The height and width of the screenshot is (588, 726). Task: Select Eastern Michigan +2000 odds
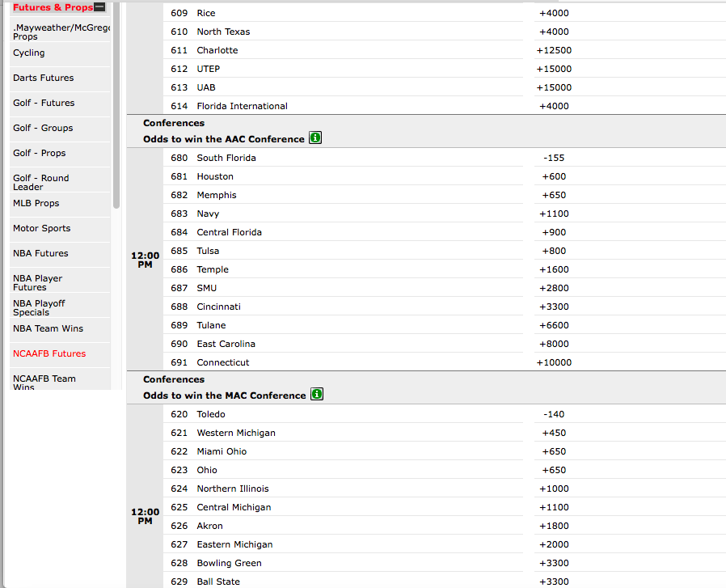coord(554,544)
